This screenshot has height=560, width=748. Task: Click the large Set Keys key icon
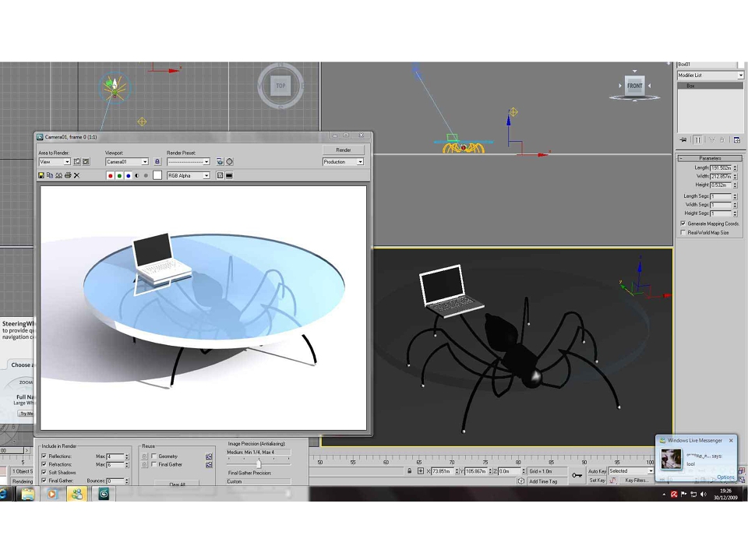pos(577,475)
